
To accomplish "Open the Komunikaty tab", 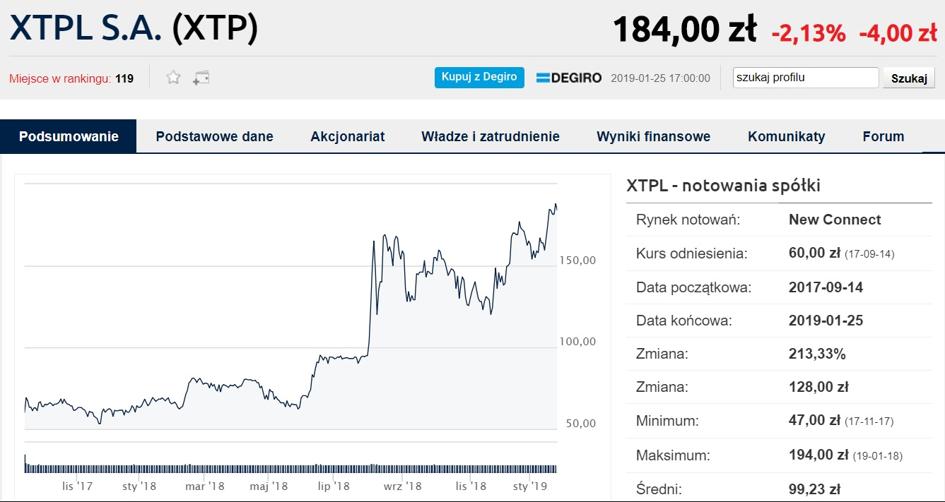I will click(x=786, y=136).
